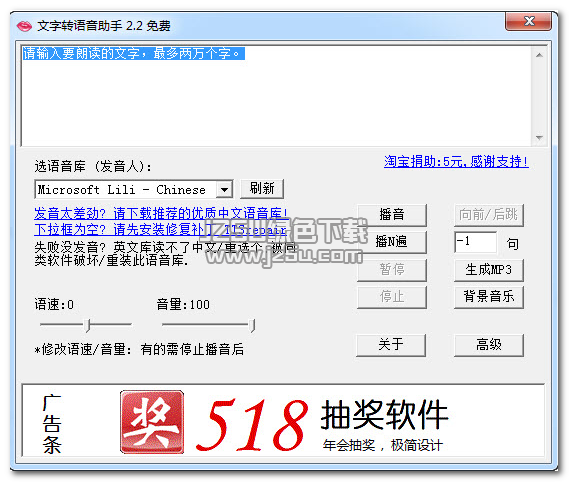Click the 音量:100 label
The width and height of the screenshot is (569, 482).
pos(183,305)
